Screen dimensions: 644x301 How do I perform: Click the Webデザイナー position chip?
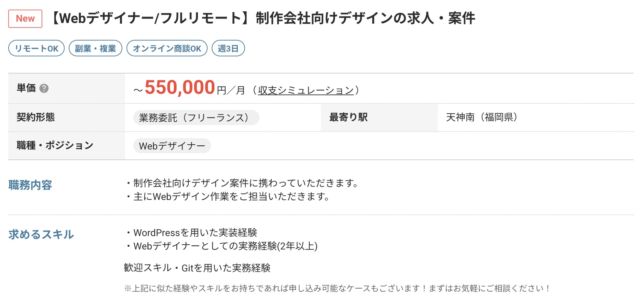tap(172, 146)
